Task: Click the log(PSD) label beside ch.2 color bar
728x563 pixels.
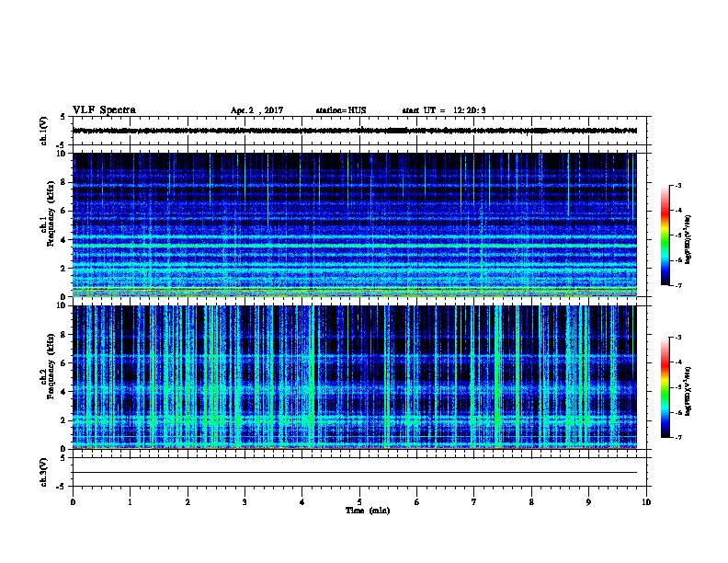Action: click(688, 392)
